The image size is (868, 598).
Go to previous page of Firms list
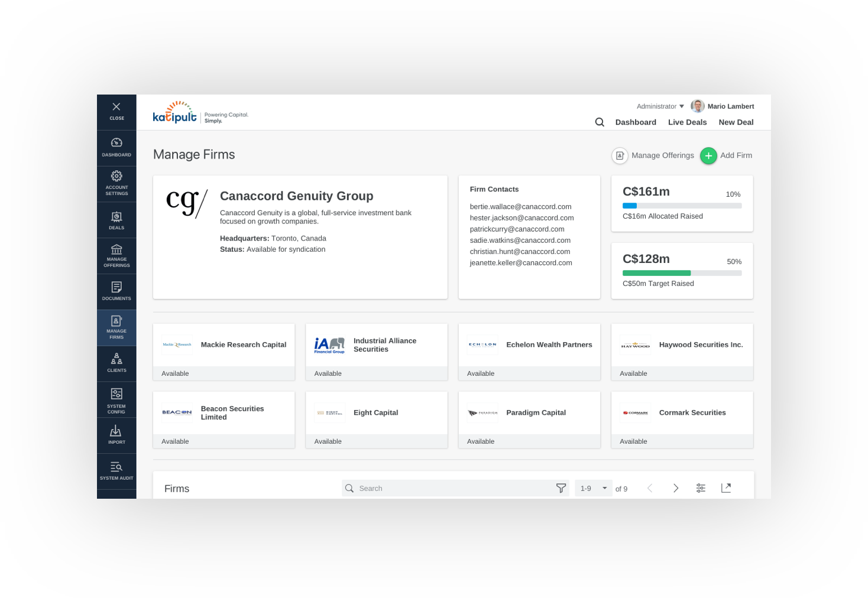click(x=650, y=488)
